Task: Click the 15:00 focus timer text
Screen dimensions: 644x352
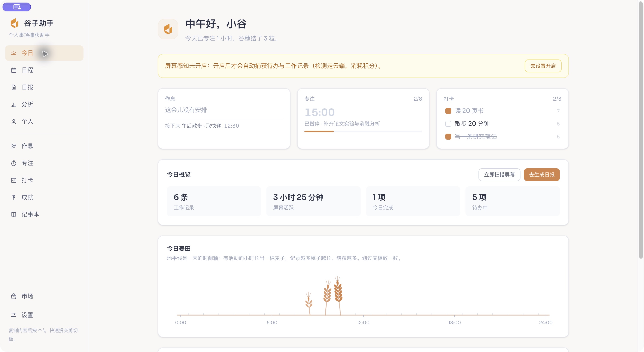Action: click(319, 112)
